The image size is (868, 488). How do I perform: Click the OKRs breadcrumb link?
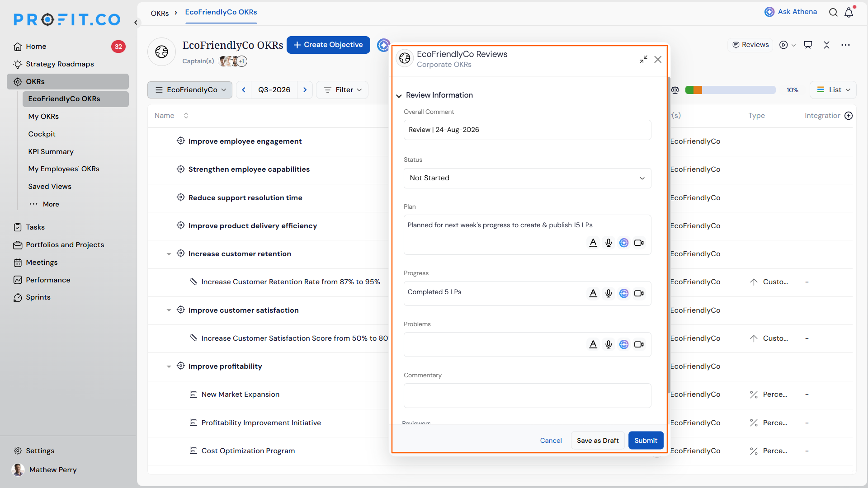click(160, 13)
